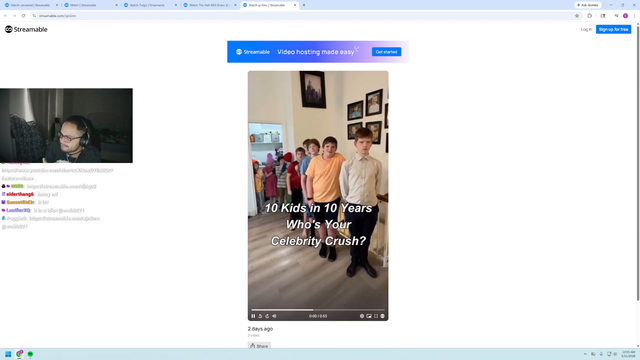Viewport: 640px width, 360px height.
Task: Click the rewind button in the player
Action: tap(260, 316)
